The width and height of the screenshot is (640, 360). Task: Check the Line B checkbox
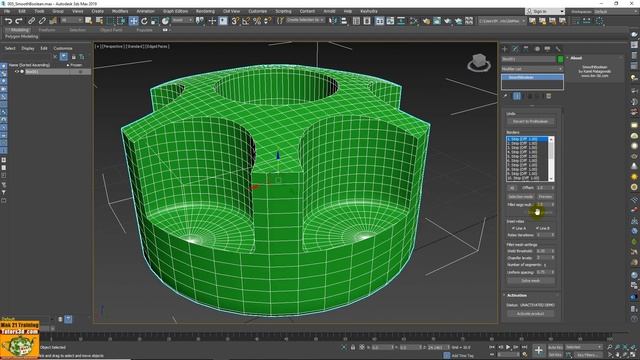[537, 228]
